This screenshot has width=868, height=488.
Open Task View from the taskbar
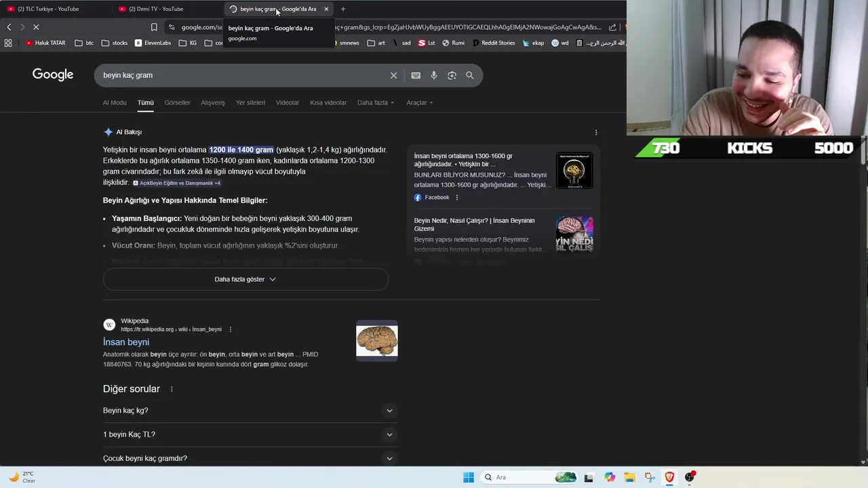(589, 477)
